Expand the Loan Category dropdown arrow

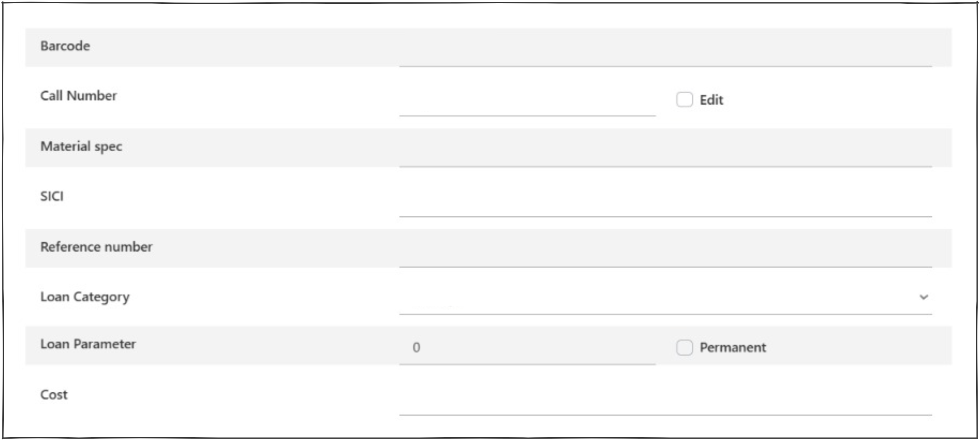923,297
